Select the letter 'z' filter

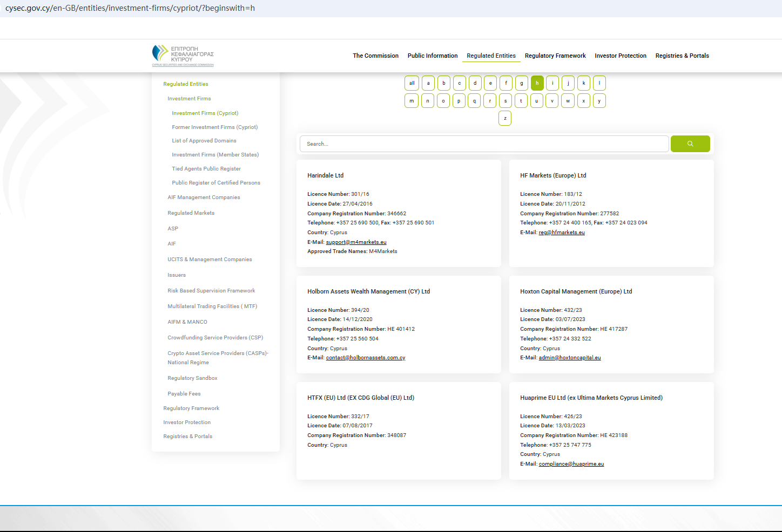[x=505, y=118]
